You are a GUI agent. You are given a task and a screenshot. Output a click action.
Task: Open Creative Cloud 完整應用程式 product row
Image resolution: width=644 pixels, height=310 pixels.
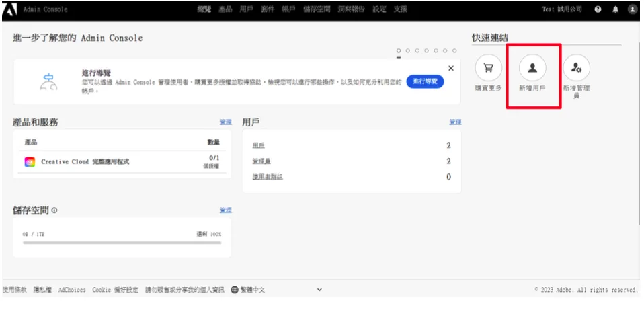tap(122, 162)
